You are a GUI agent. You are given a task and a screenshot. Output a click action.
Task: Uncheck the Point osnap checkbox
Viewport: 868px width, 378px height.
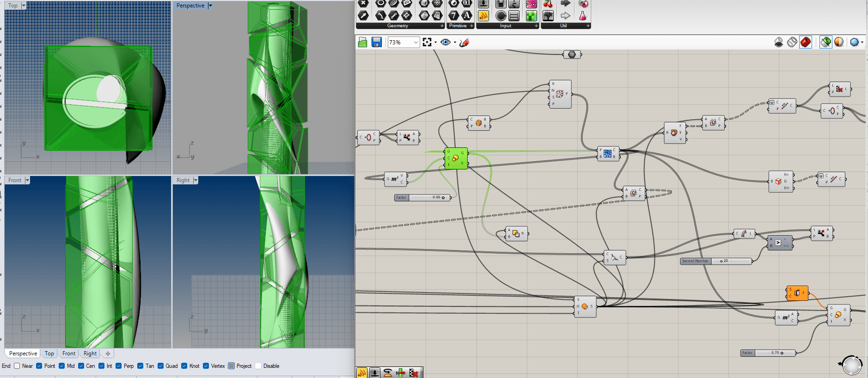pos(39,366)
